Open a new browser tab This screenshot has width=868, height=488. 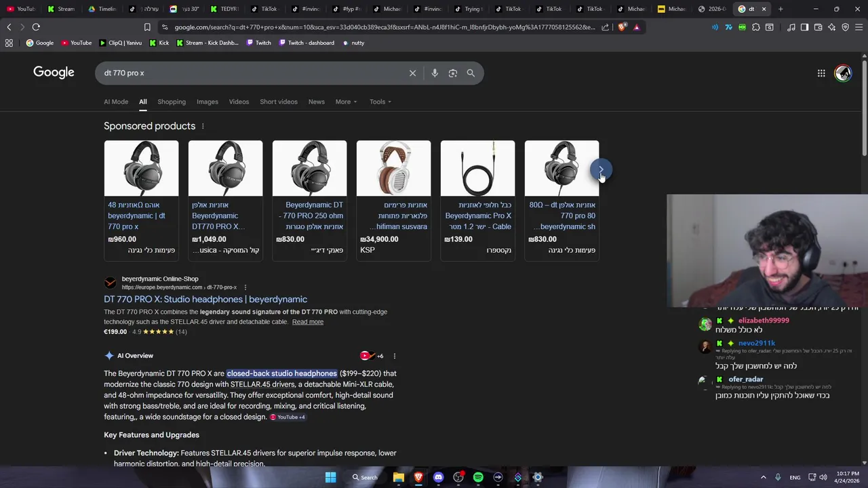781,9
